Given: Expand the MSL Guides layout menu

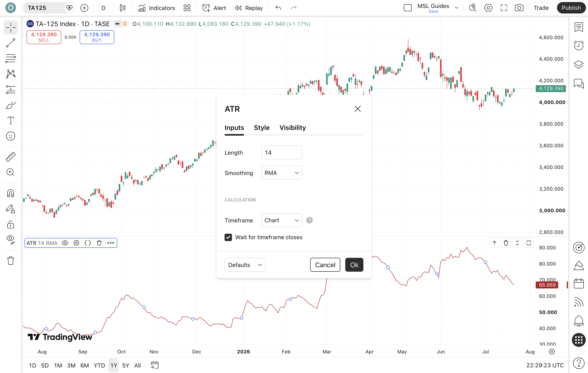Looking at the screenshot, I should tap(456, 8).
